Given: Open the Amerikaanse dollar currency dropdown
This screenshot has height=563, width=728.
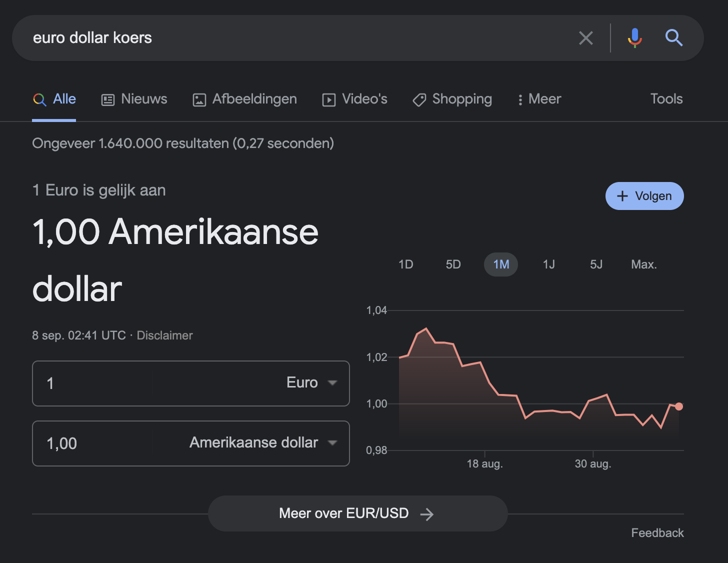Looking at the screenshot, I should pos(262,443).
